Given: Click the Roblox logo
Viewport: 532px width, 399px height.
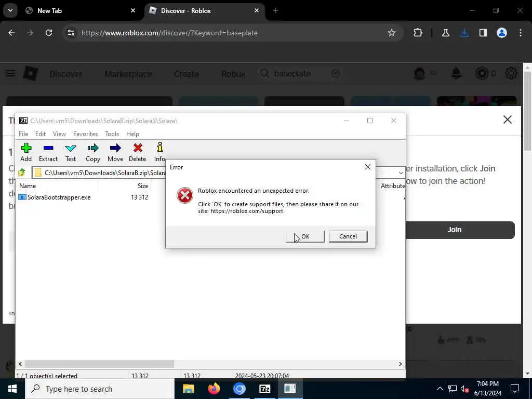Looking at the screenshot, I should point(31,73).
